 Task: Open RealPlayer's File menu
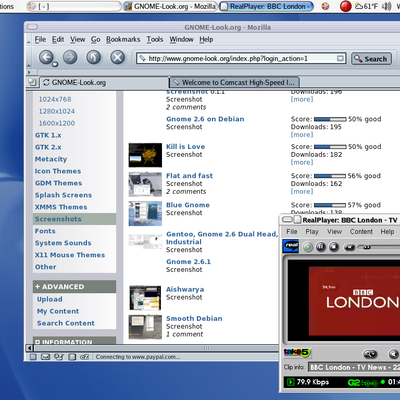292,232
